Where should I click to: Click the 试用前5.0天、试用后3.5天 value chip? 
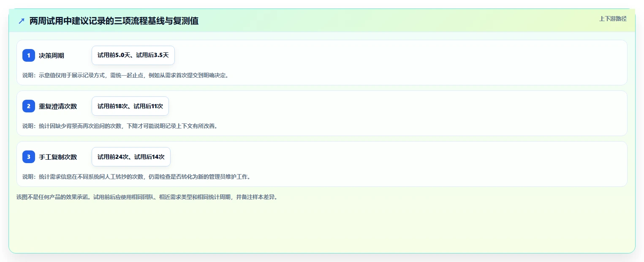tap(133, 55)
